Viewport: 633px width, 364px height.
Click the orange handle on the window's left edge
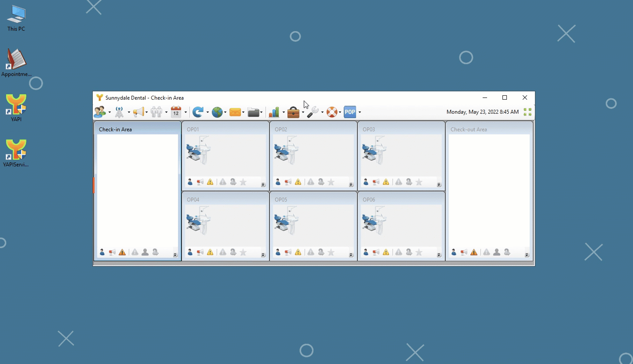(x=94, y=185)
